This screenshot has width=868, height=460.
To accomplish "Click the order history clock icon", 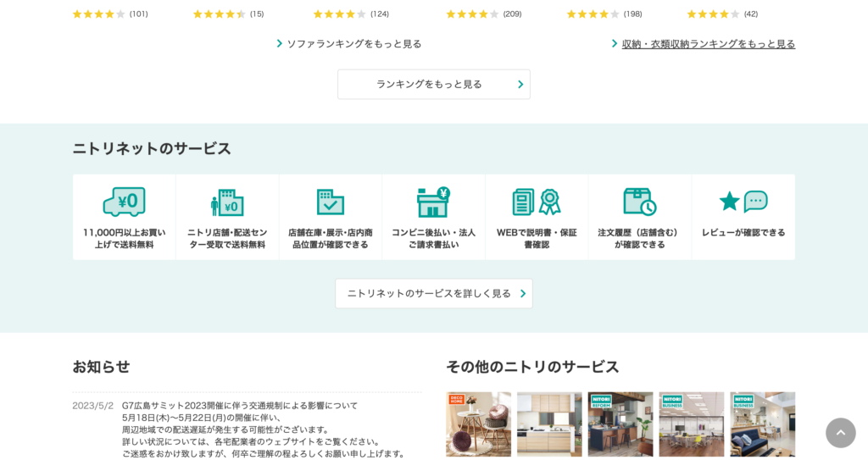I will (x=640, y=202).
